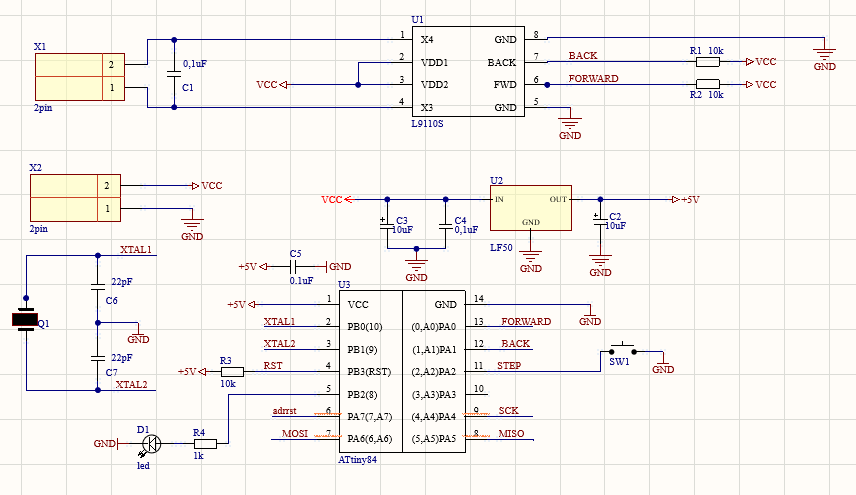Click resistor R2 on the FORWARD line
The image size is (856, 495).
coord(707,85)
